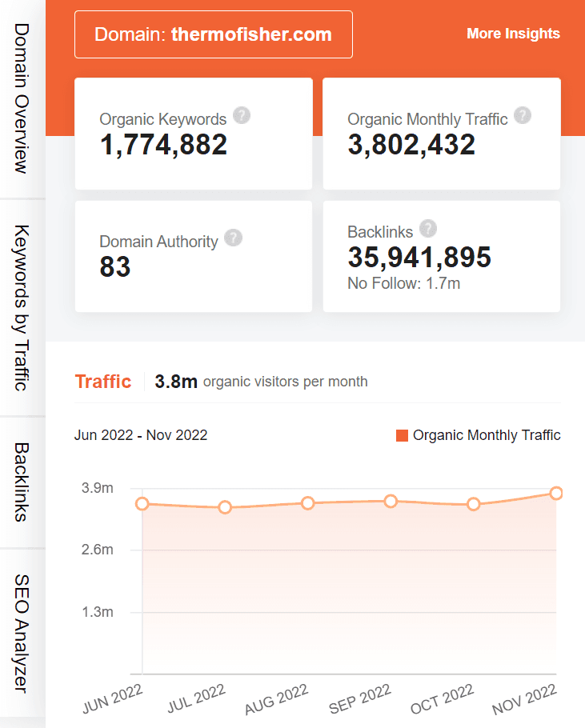Click the JUL 2022 x-axis label
Image resolution: width=585 pixels, height=728 pixels.
tap(196, 698)
